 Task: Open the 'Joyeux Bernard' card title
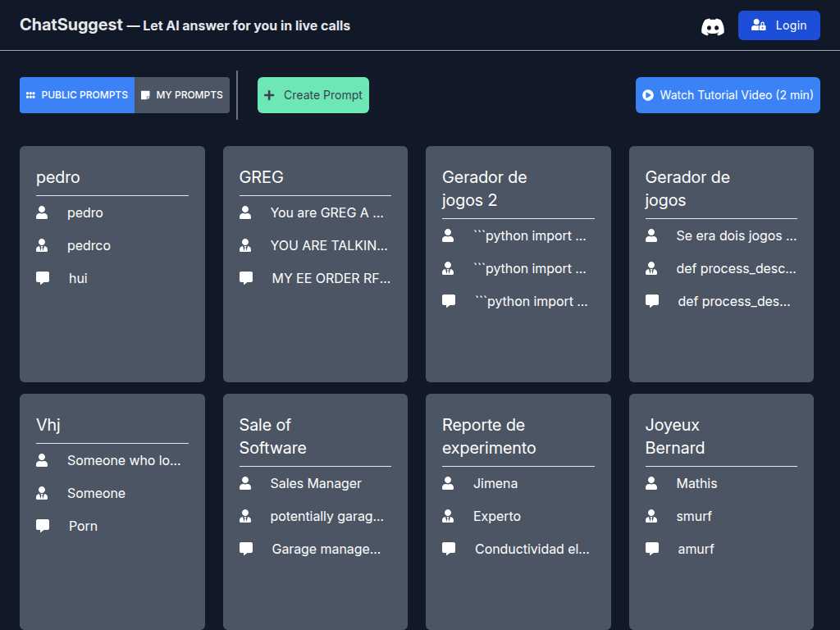pos(675,436)
